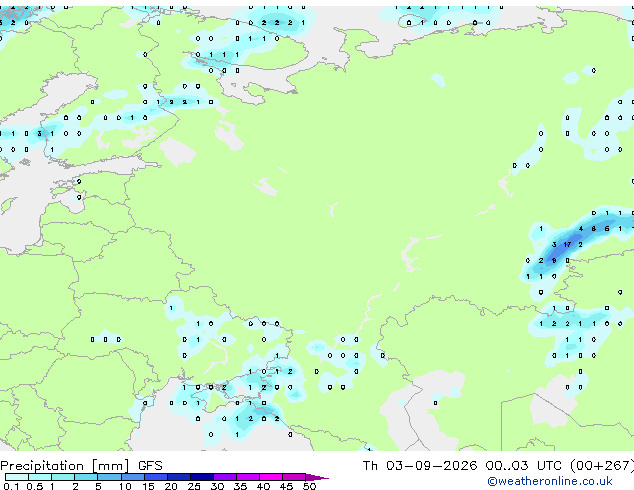Click the legend swatch between 30 and 35

[224, 477]
